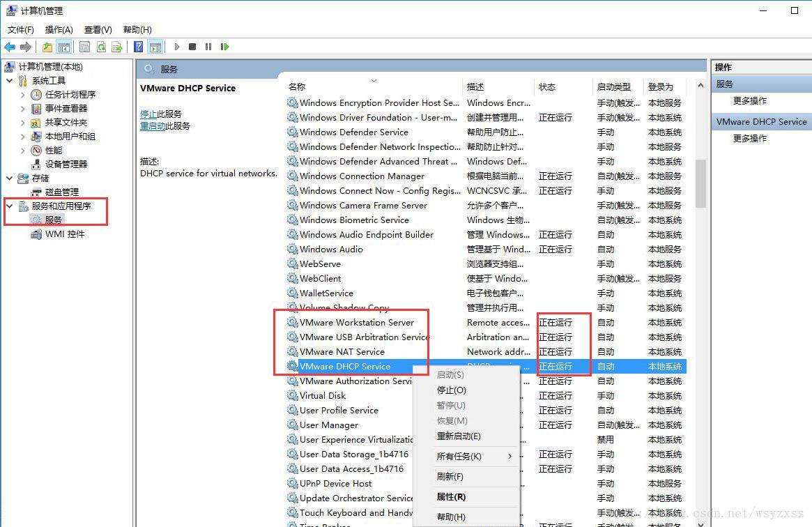The width and height of the screenshot is (812, 527).
Task: Open the 文件(F) menu
Action: (21, 30)
